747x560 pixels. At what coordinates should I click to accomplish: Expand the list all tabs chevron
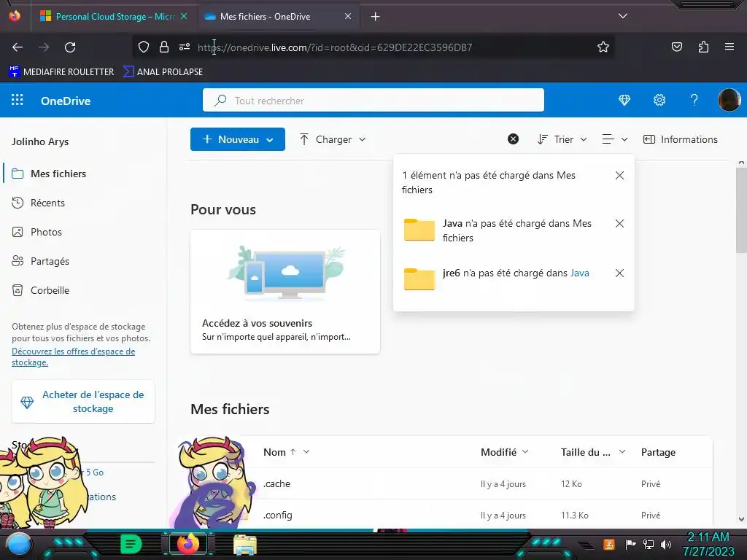623,16
